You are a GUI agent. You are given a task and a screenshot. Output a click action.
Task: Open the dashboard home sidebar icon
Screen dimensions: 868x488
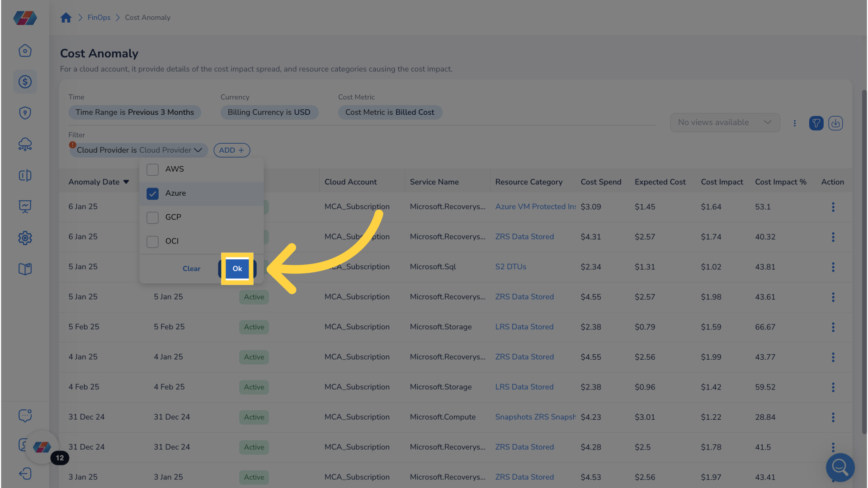pos(25,51)
